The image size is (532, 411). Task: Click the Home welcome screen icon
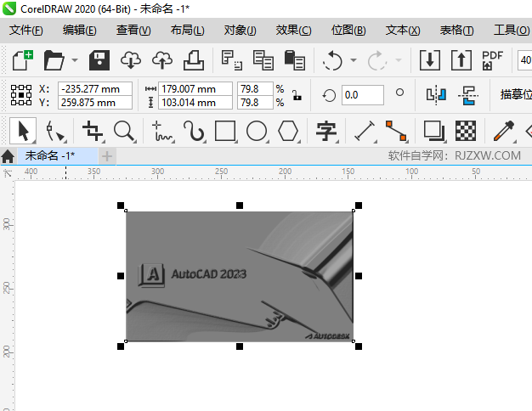[8, 156]
